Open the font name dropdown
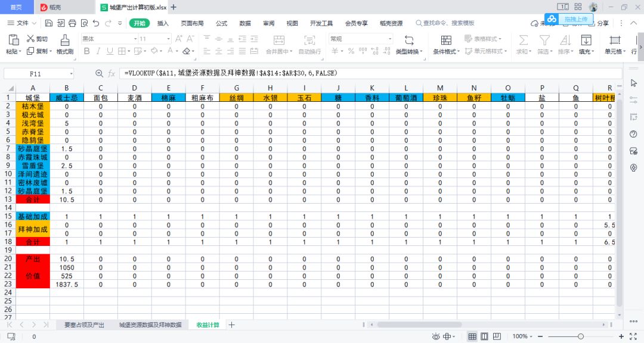The image size is (644, 343). tap(135, 39)
